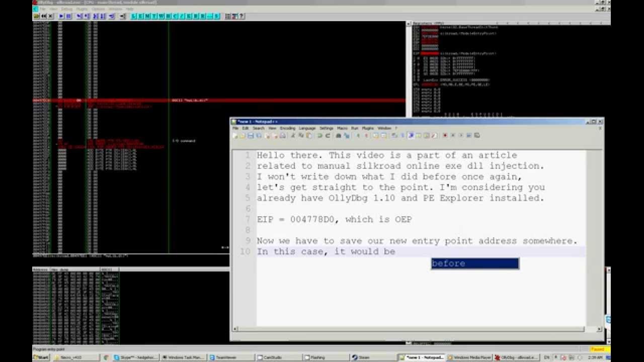Click OllyDbg Step into icon
The height and width of the screenshot is (362, 644).
(79, 16)
